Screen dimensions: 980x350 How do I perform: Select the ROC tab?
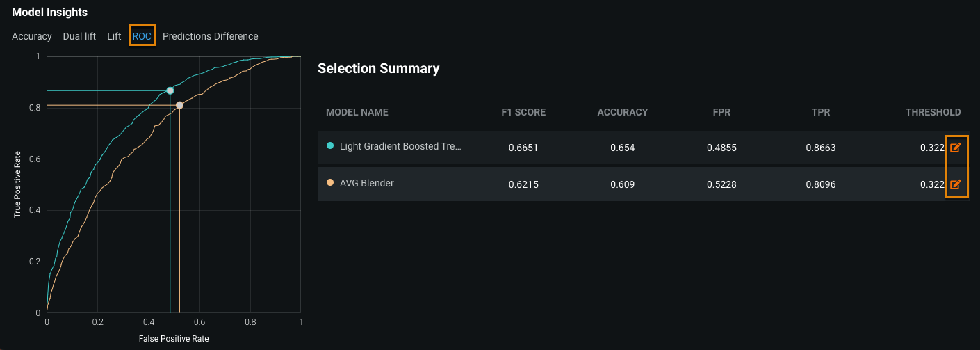pyautogui.click(x=142, y=36)
